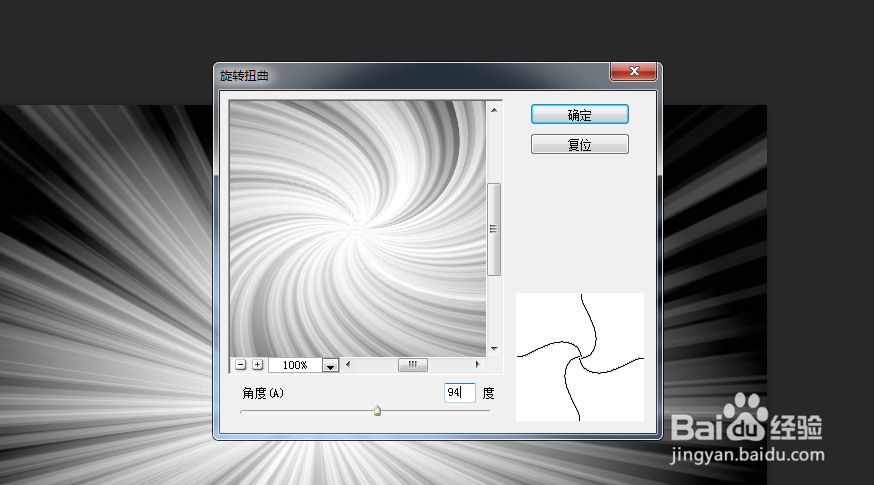Click the preview's left scroll arrow
This screenshot has height=485, width=874.
pyautogui.click(x=348, y=365)
